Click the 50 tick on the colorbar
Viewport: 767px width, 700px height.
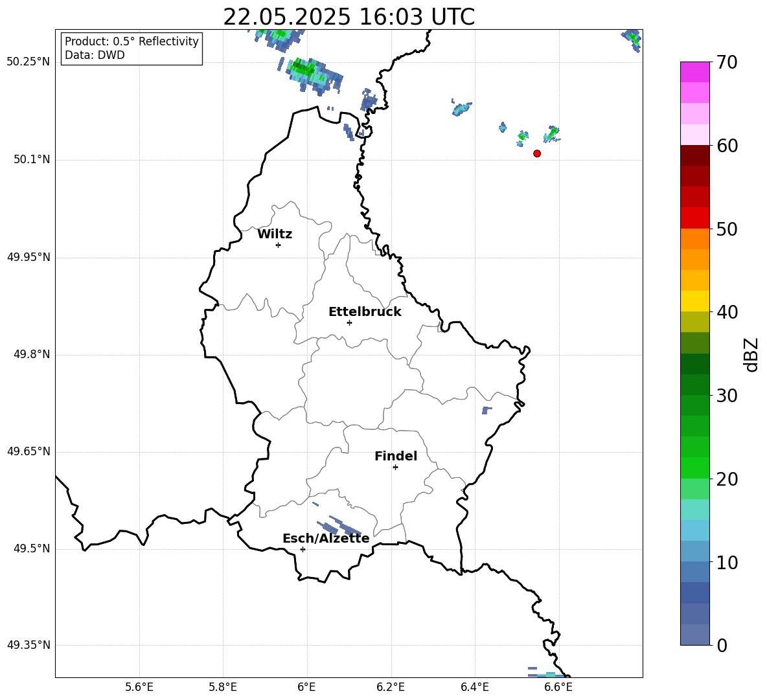[727, 229]
